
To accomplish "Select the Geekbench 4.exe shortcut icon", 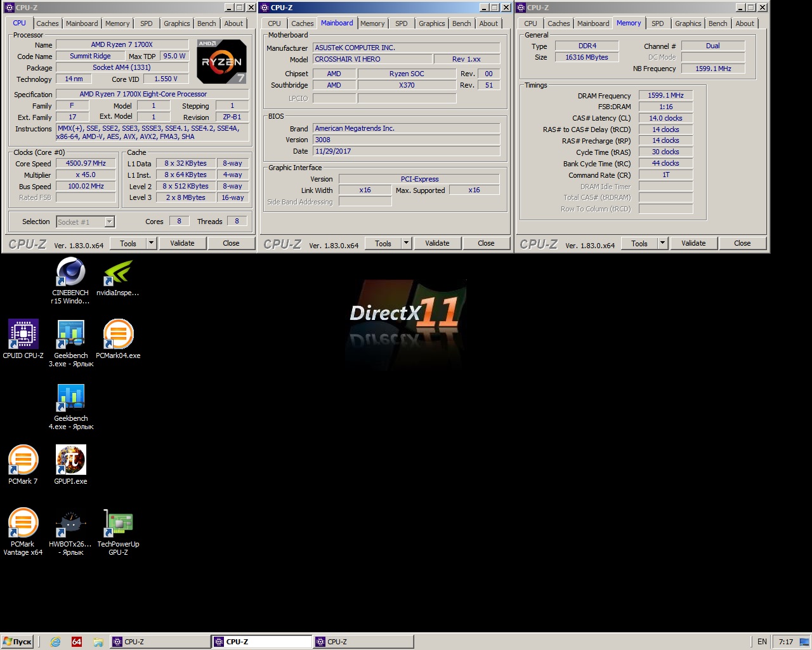I will (x=71, y=406).
